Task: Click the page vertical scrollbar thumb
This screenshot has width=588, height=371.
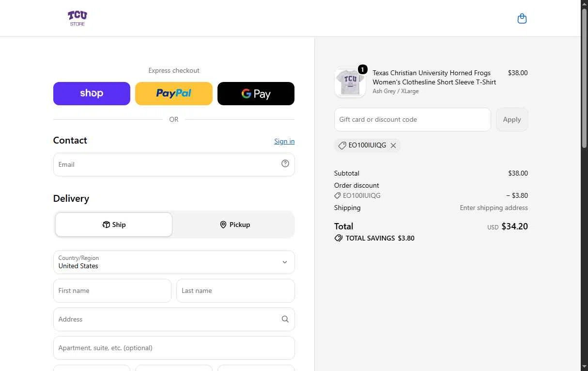Action: (x=584, y=78)
